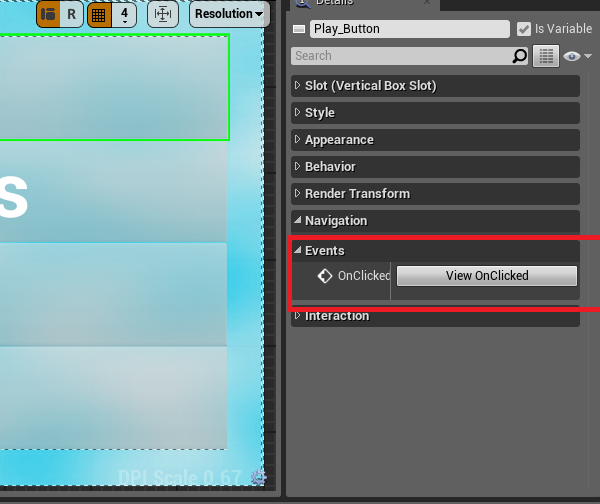This screenshot has height=504, width=600.
Task: Click the View OnClicked button
Action: click(487, 276)
